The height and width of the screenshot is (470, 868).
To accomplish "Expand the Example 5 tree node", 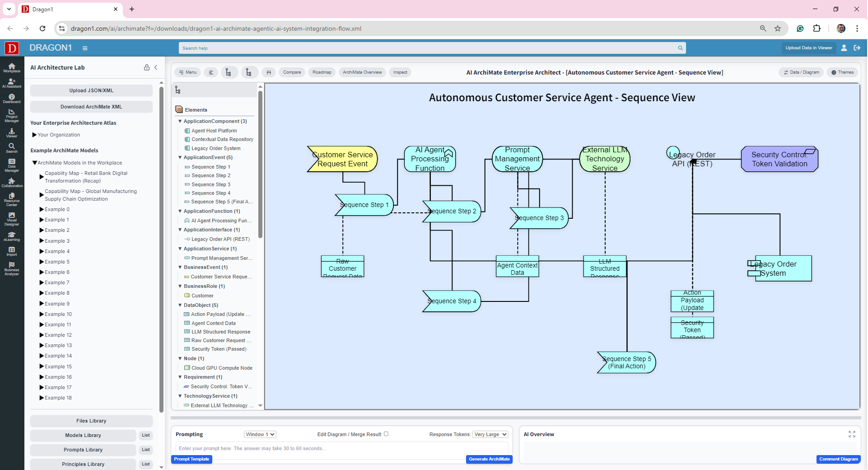I will [x=42, y=262].
